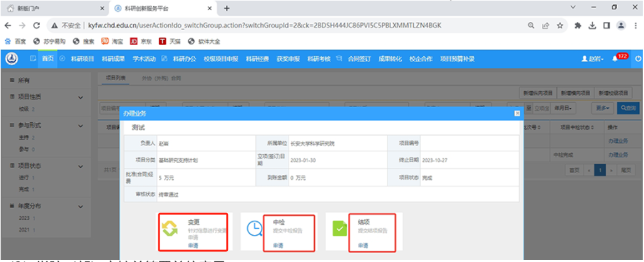Expand the 年度分布 filter section

(x=80, y=206)
